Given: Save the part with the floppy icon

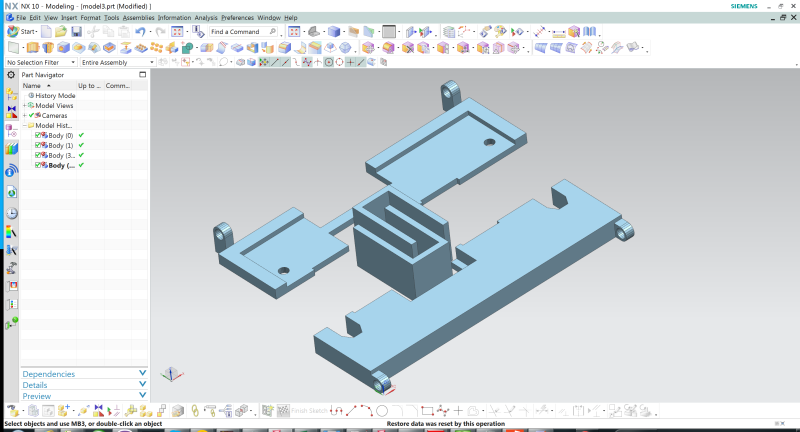Looking at the screenshot, I should (x=77, y=32).
